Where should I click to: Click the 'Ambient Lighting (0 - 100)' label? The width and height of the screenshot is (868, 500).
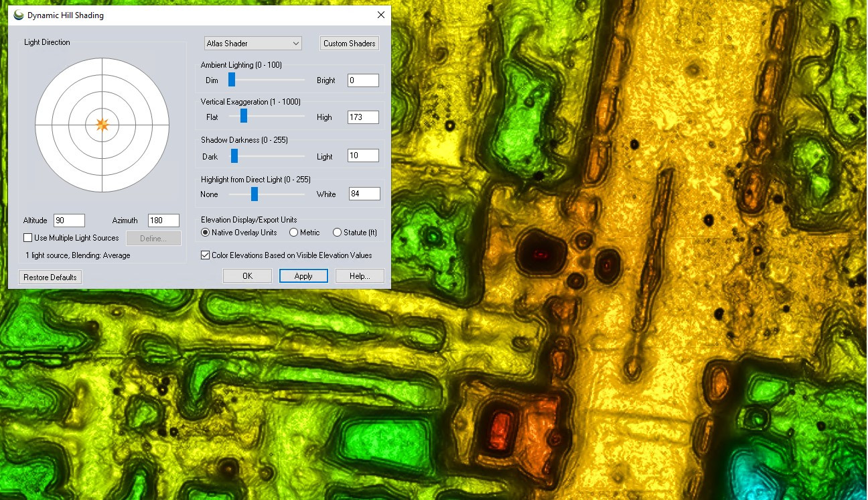pos(241,65)
